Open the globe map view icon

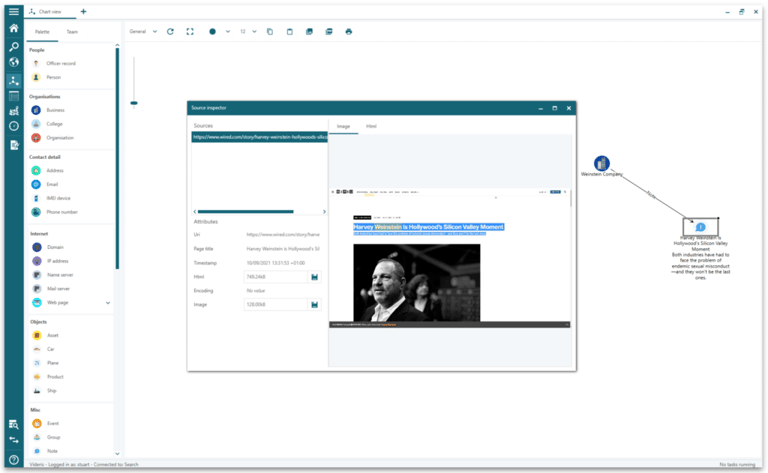(14, 62)
